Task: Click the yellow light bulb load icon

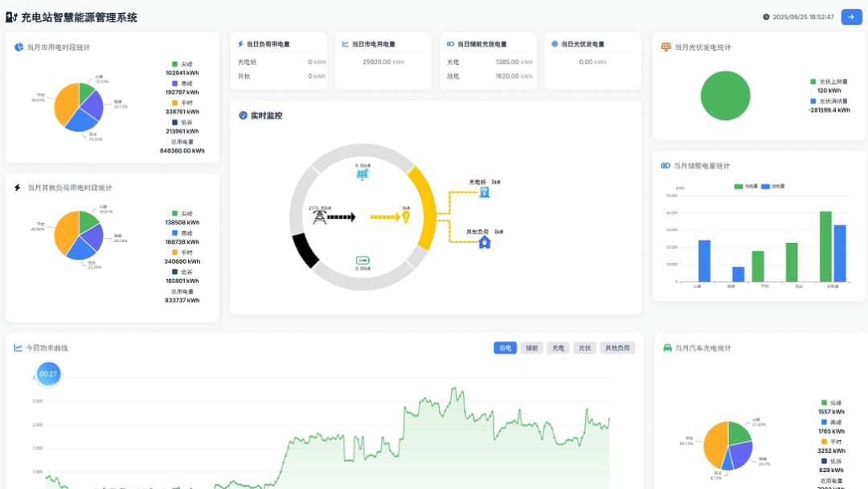Action: pyautogui.click(x=406, y=217)
